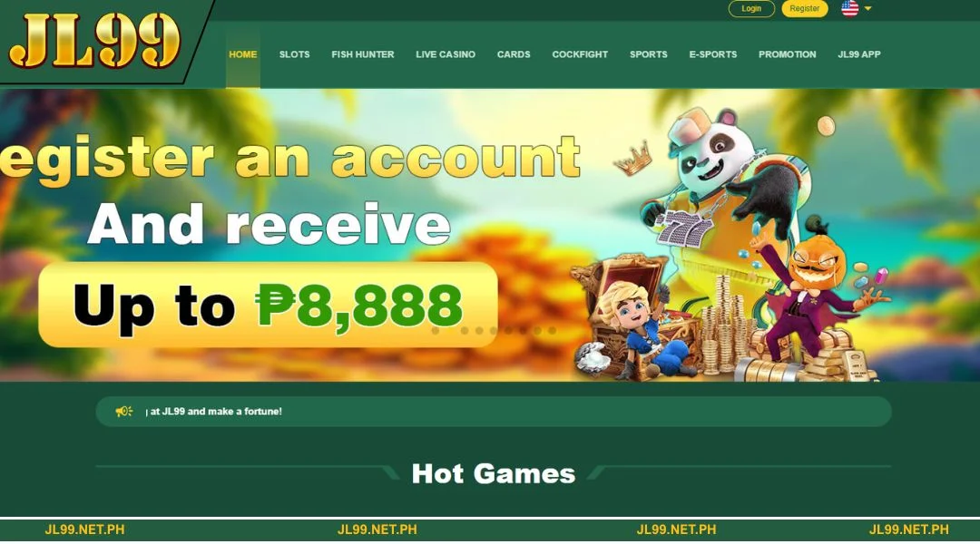Click the JL99 gold logo
980x544 pixels.
point(95,41)
